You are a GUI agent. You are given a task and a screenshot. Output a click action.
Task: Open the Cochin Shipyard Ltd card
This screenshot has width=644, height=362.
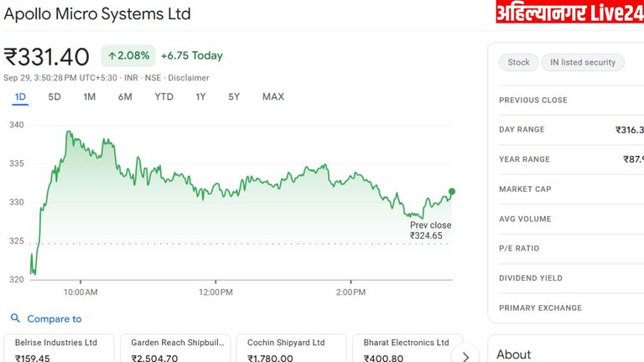click(x=291, y=349)
